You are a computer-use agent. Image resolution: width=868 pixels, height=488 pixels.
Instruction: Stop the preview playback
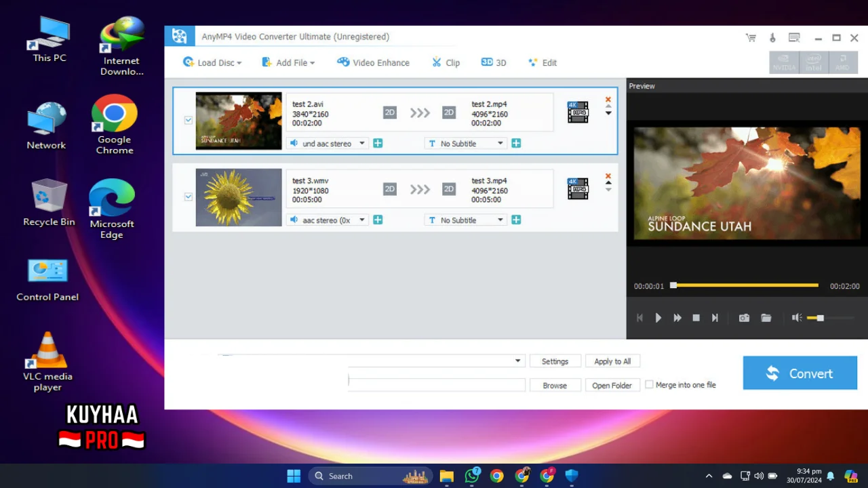click(x=696, y=318)
